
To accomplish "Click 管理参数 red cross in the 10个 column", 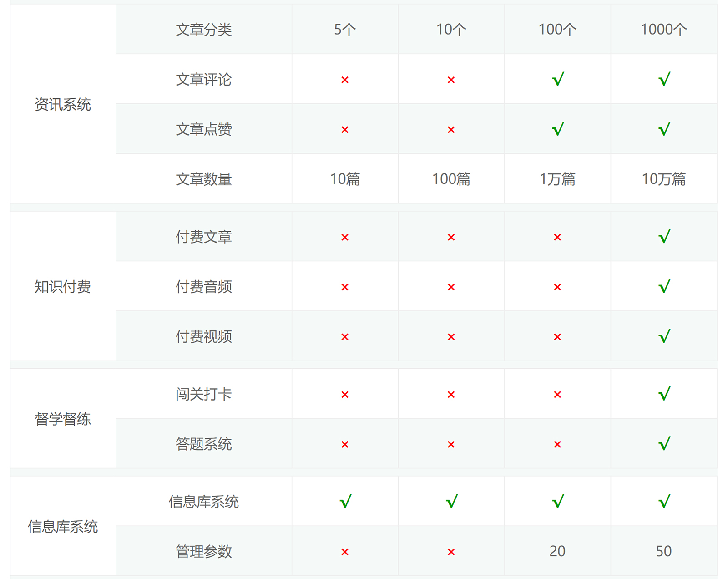I will [x=451, y=552].
